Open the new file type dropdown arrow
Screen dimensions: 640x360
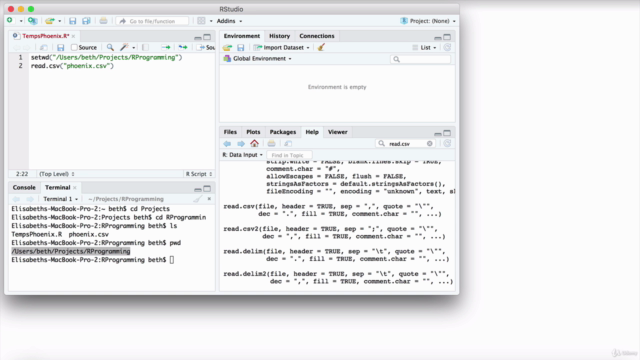click(21, 21)
